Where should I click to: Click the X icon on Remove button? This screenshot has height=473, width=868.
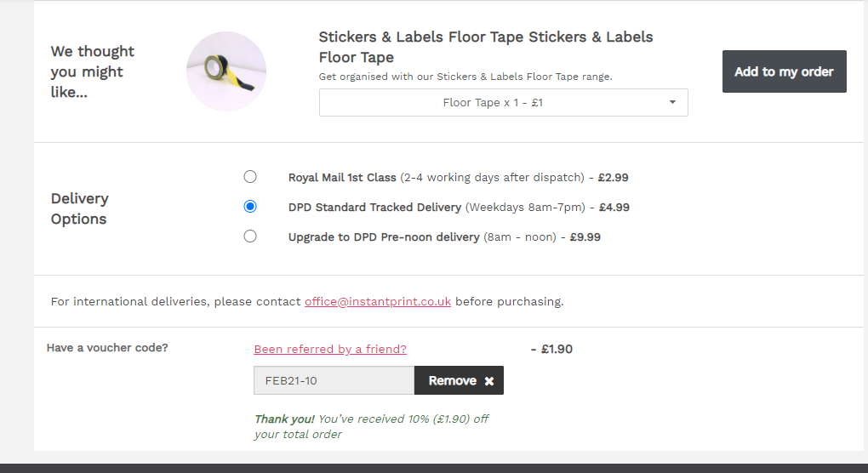point(489,381)
